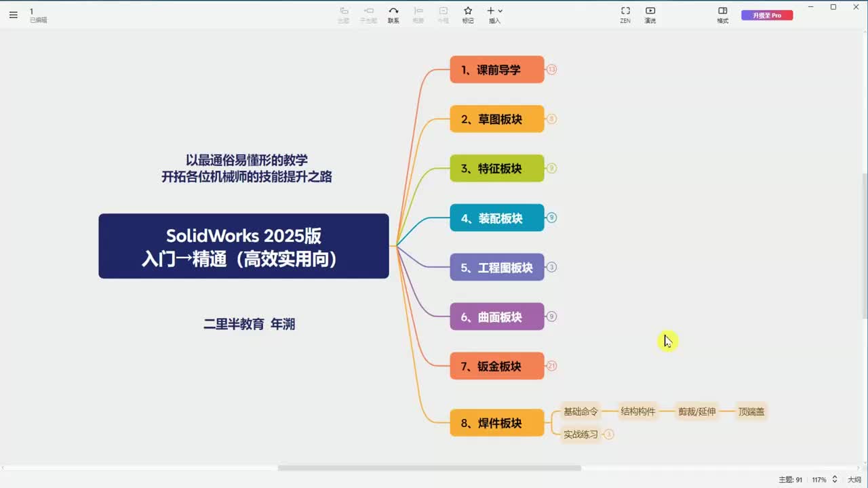
Task: Select the topic 1、课前导学
Action: (497, 69)
